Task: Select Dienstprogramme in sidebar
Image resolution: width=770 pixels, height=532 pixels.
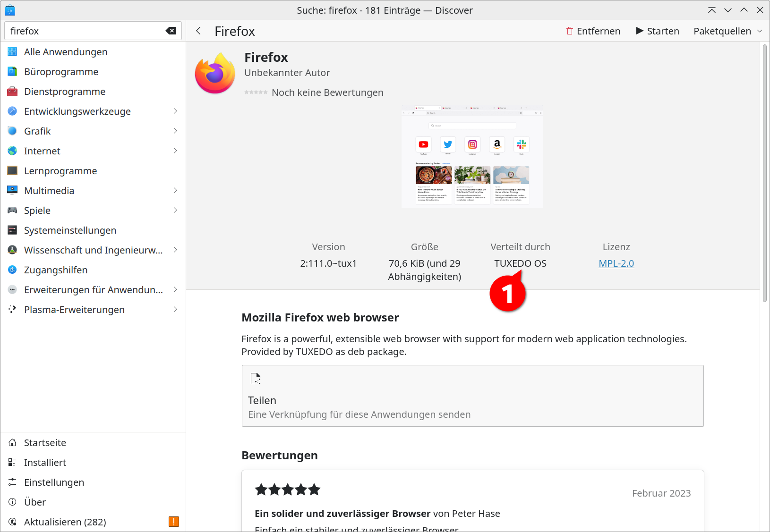Action: [x=93, y=92]
